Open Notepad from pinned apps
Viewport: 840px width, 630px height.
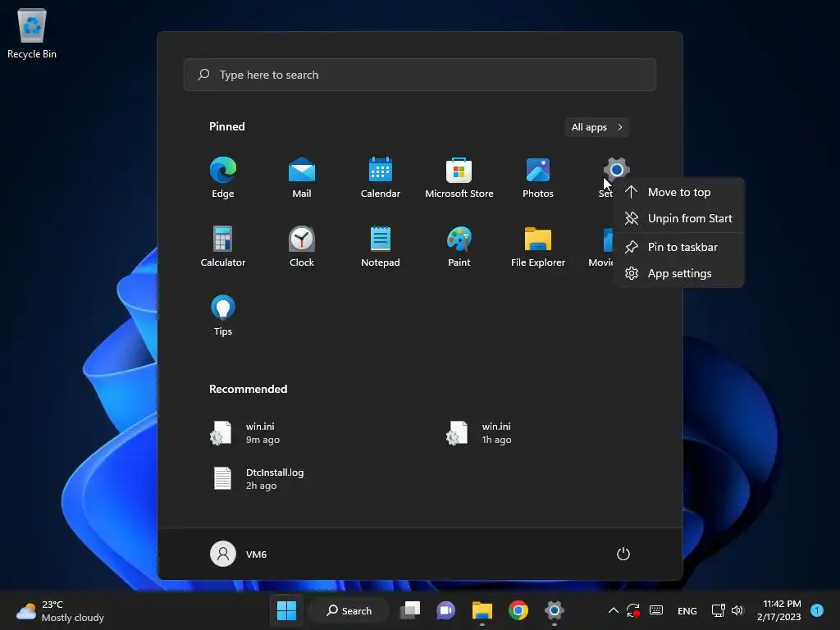pos(381,246)
